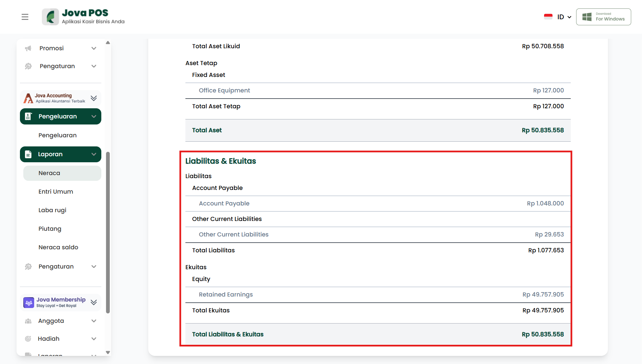Click the hamburger menu icon
The width and height of the screenshot is (642, 364).
click(x=25, y=17)
